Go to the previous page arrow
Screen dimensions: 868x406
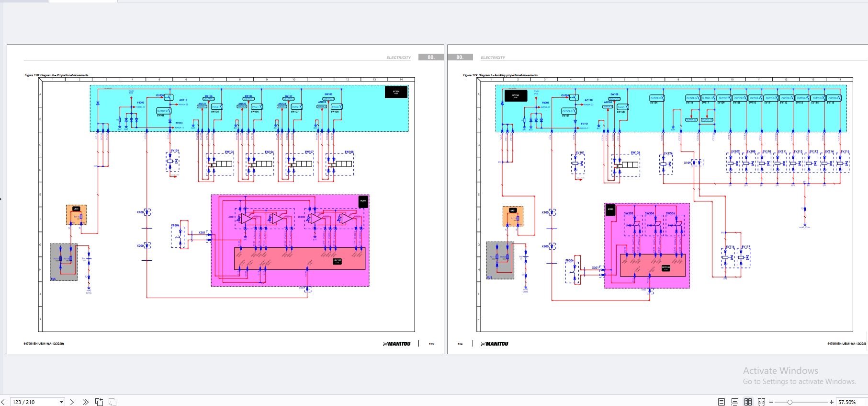pos(3,402)
